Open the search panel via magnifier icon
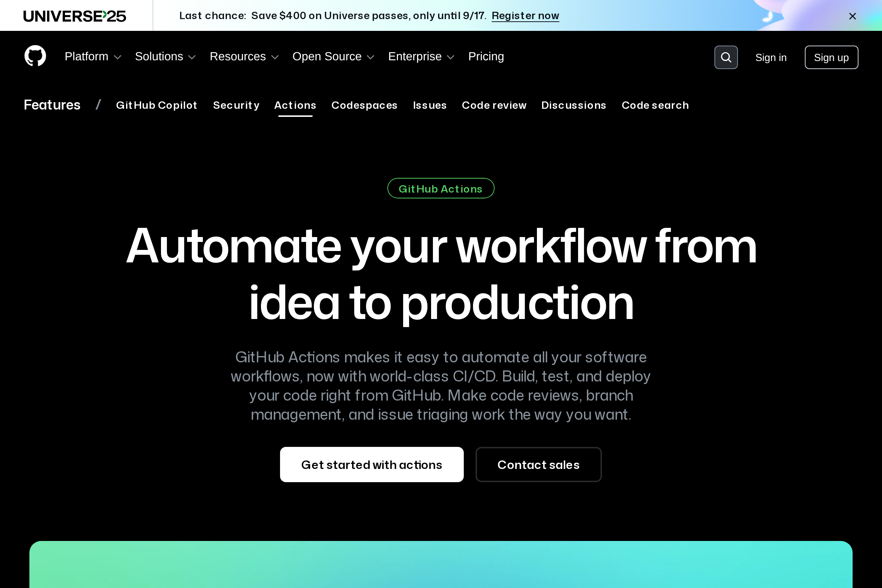882x588 pixels. 726,57
